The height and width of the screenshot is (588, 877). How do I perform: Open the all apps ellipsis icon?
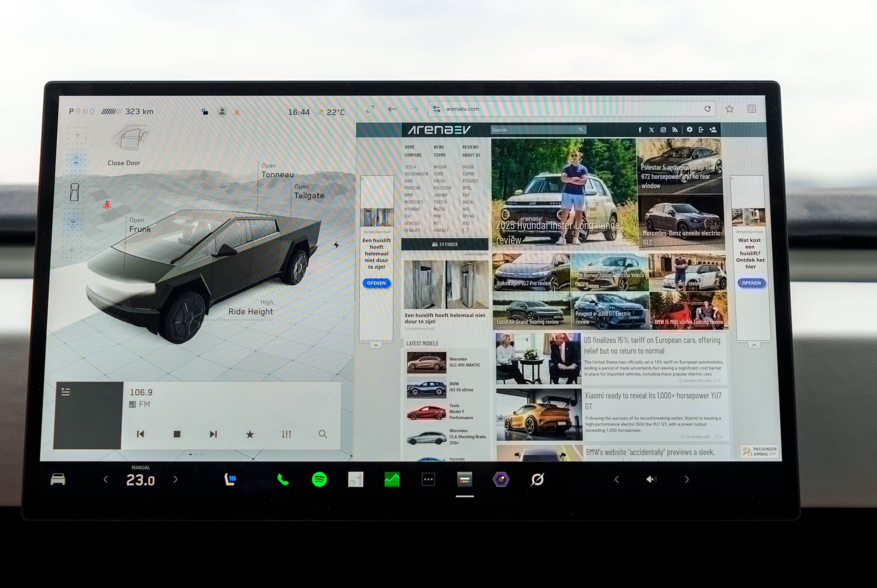coord(428,479)
